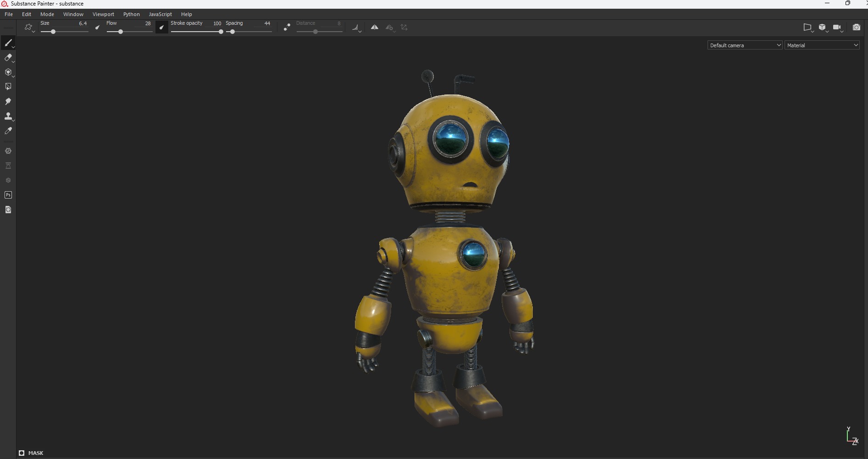Open the Viewport menu
The image size is (868, 459).
coord(103,14)
